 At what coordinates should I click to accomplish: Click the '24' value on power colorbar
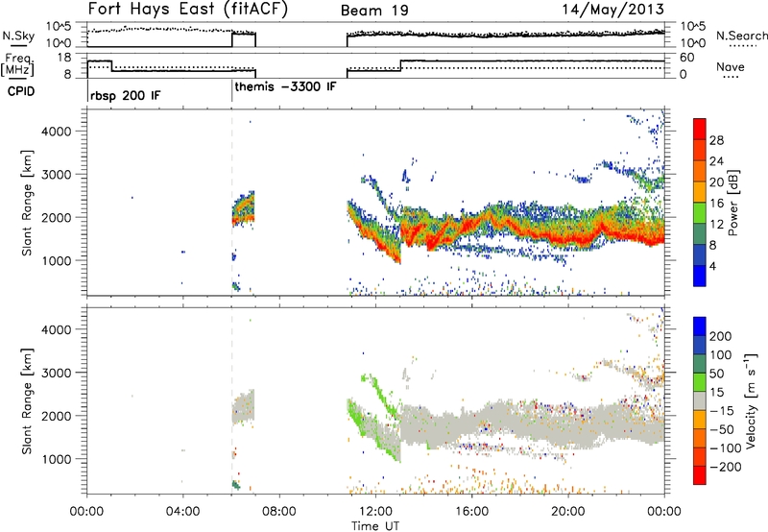pos(716,161)
